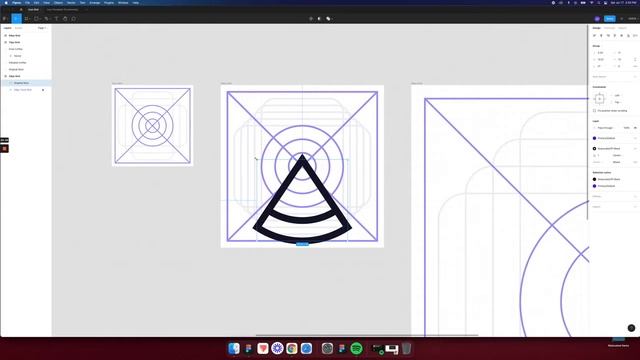Click the Align top icon

click(615, 36)
